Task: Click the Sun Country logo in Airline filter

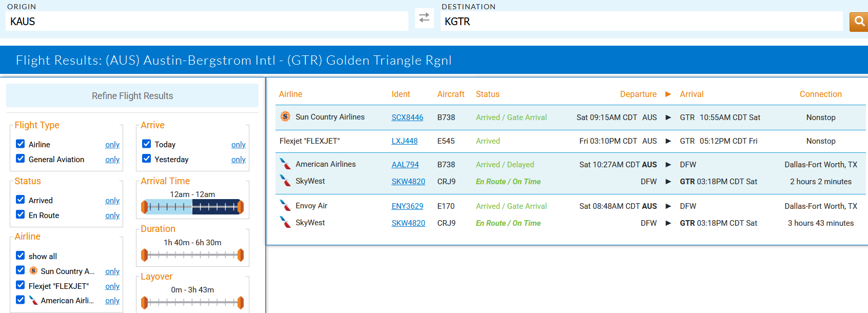Action: tap(33, 270)
